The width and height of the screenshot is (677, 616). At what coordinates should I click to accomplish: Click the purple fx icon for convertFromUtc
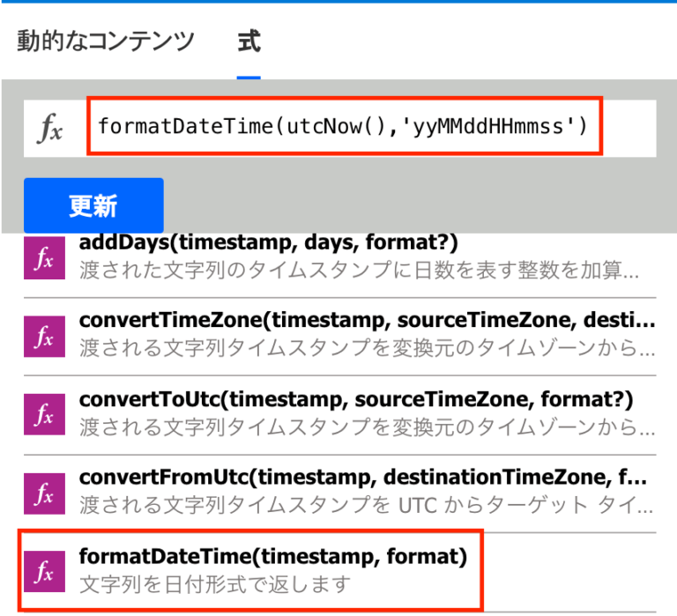(x=43, y=492)
